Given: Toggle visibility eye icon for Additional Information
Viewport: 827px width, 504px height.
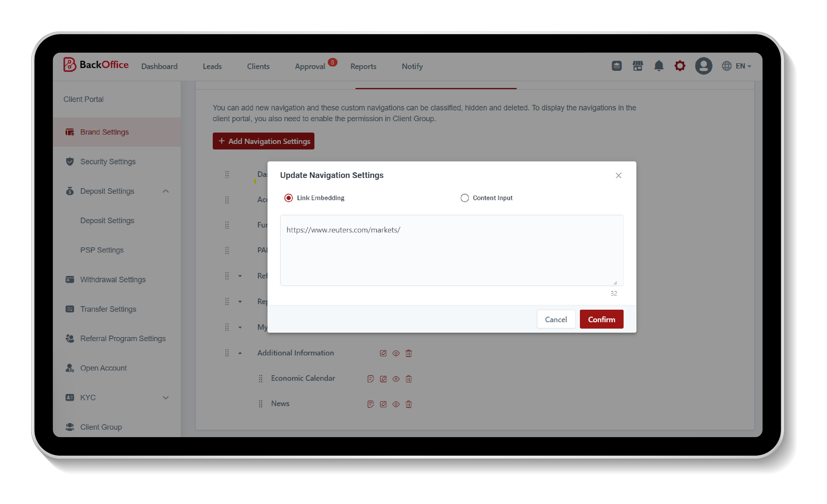Looking at the screenshot, I should click(x=396, y=353).
